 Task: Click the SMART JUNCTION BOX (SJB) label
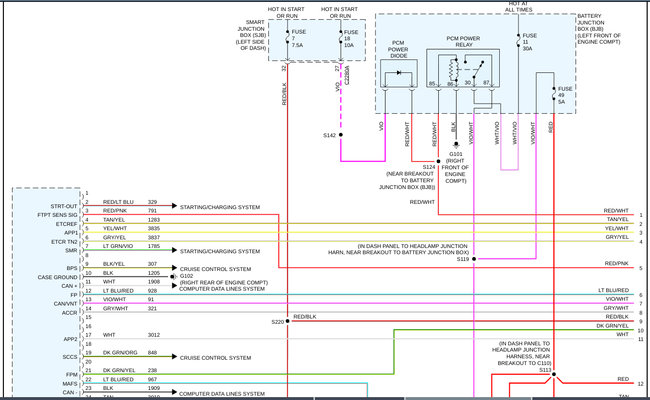252,35
